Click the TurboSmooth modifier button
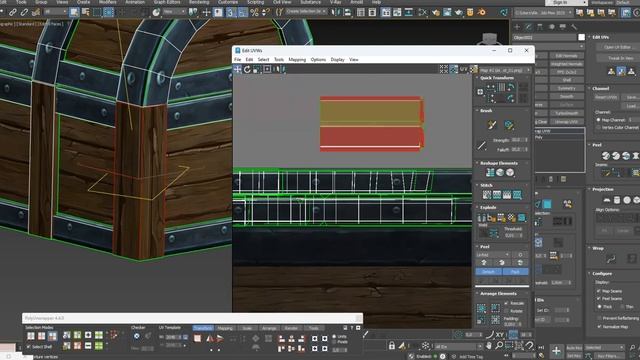This screenshot has width=640, height=360. [566, 113]
